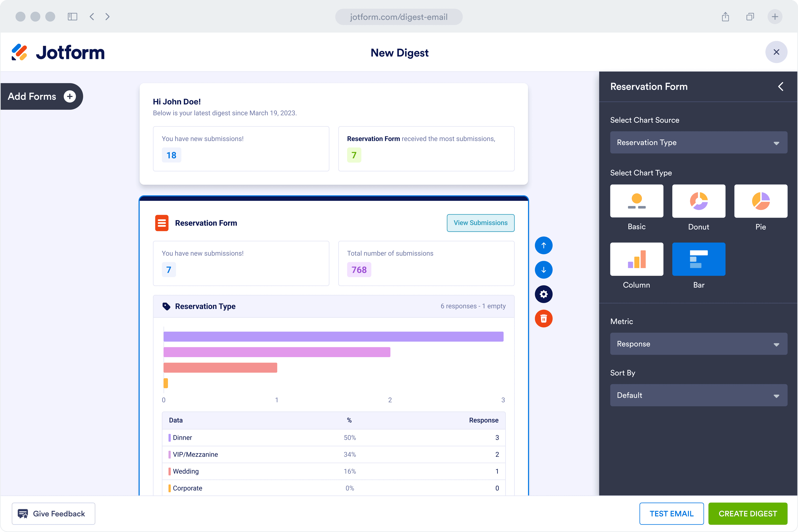This screenshot has width=798, height=532.
Task: Click the plus icon on Add Forms
Action: point(69,96)
